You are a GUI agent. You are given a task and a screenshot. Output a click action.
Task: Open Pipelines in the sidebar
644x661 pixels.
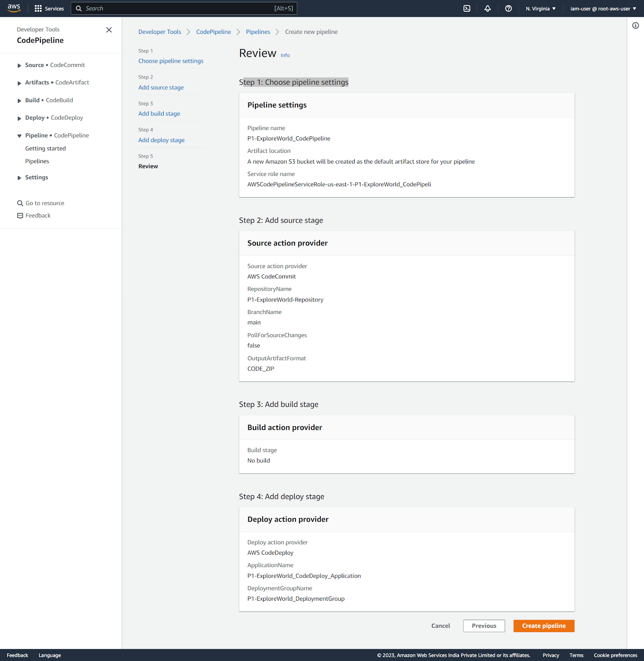point(37,161)
